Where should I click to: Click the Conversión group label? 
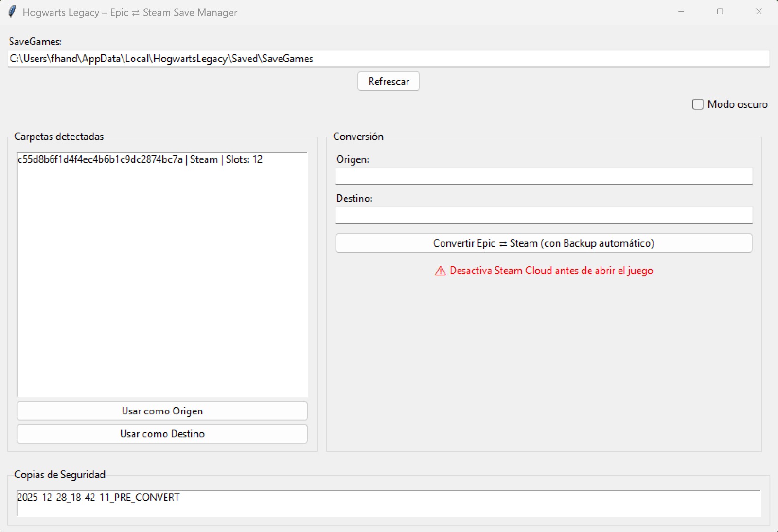[x=358, y=137]
